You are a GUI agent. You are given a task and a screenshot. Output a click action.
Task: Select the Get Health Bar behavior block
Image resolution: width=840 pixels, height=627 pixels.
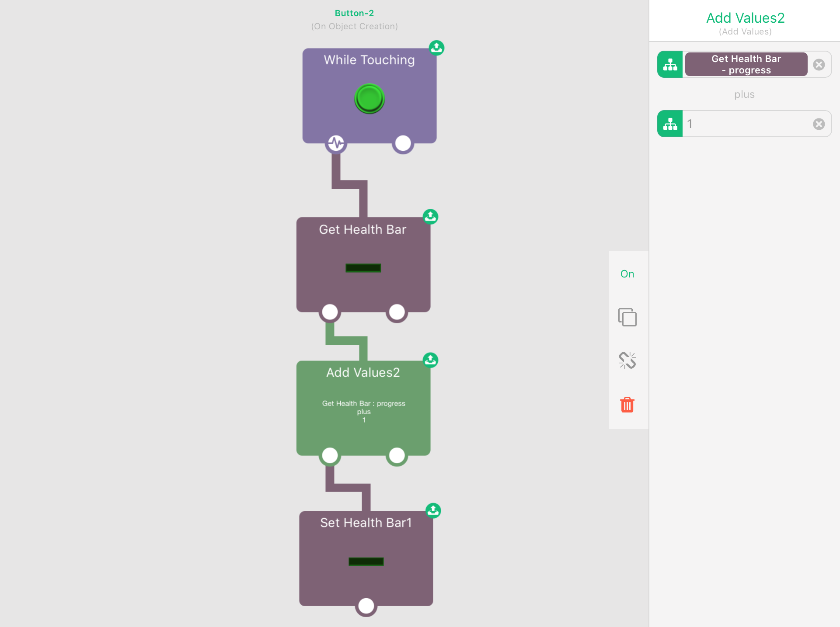pos(363,265)
